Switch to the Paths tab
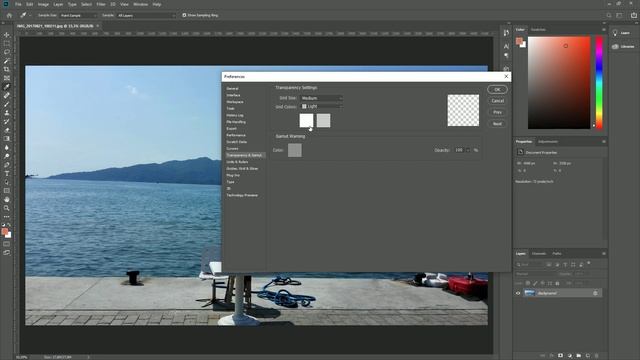640x360 pixels. pyautogui.click(x=557, y=253)
